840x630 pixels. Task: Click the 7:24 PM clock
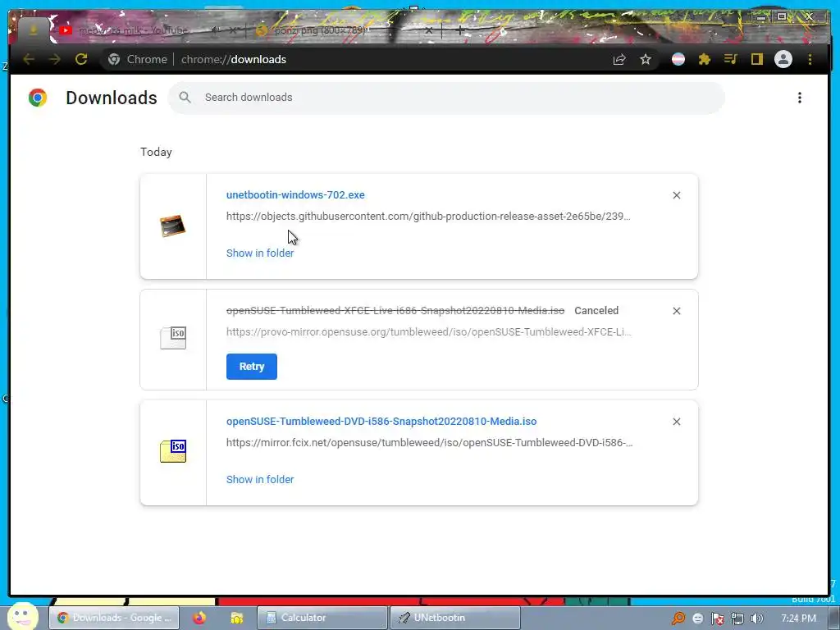(x=798, y=619)
